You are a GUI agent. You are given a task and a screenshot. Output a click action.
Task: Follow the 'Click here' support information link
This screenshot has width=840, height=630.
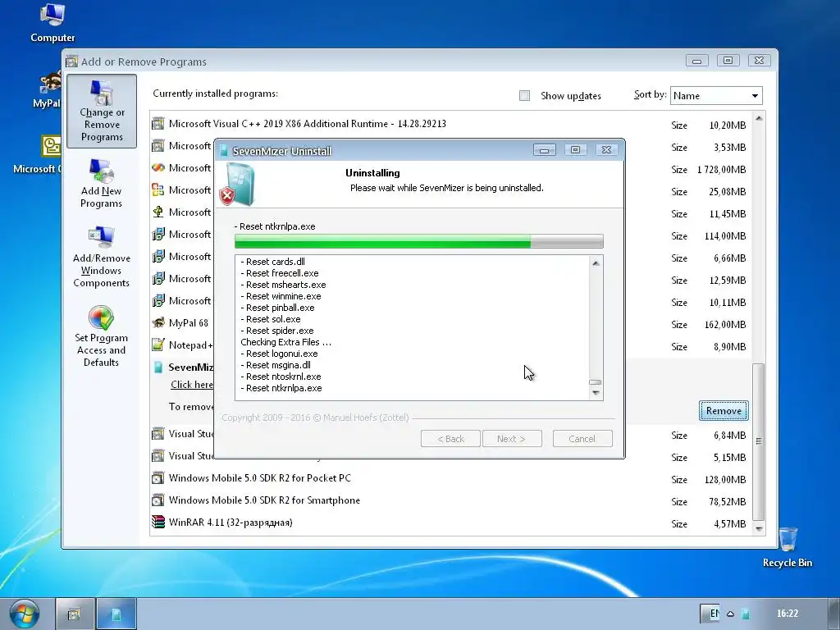point(192,385)
